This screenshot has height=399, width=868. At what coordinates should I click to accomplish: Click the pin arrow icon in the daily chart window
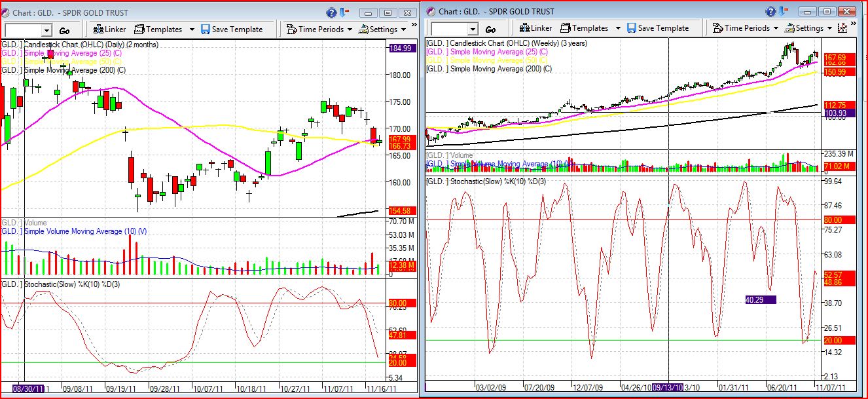tap(344, 12)
